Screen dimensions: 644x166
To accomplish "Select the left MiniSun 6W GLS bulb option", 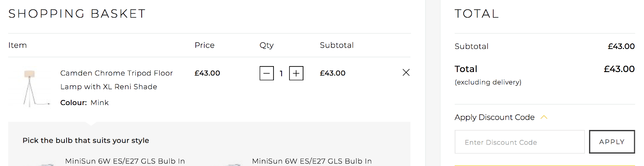I will (125, 161).
